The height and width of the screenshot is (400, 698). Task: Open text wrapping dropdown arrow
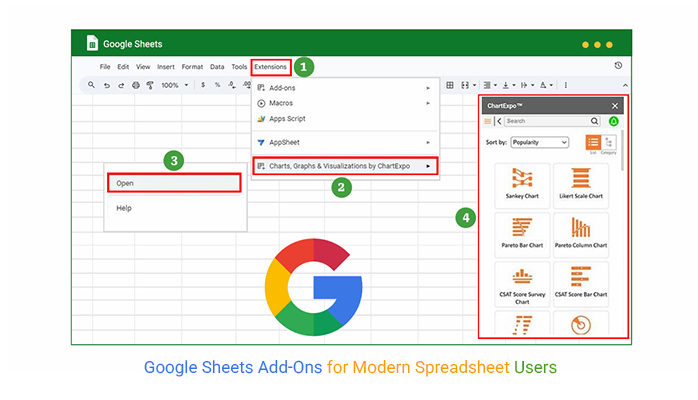point(533,85)
